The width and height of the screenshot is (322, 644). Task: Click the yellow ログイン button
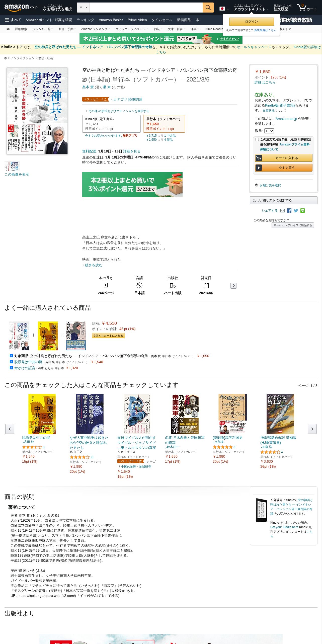pos(251,22)
